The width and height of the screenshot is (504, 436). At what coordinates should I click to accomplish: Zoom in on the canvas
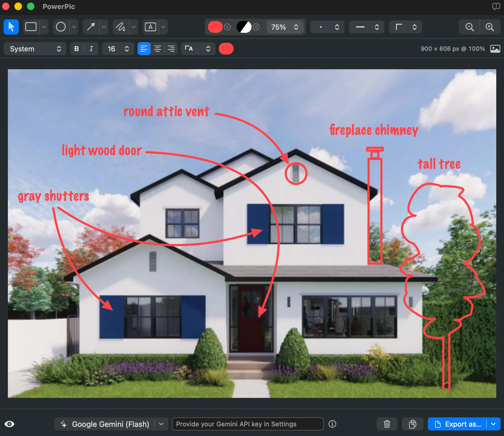(x=490, y=27)
